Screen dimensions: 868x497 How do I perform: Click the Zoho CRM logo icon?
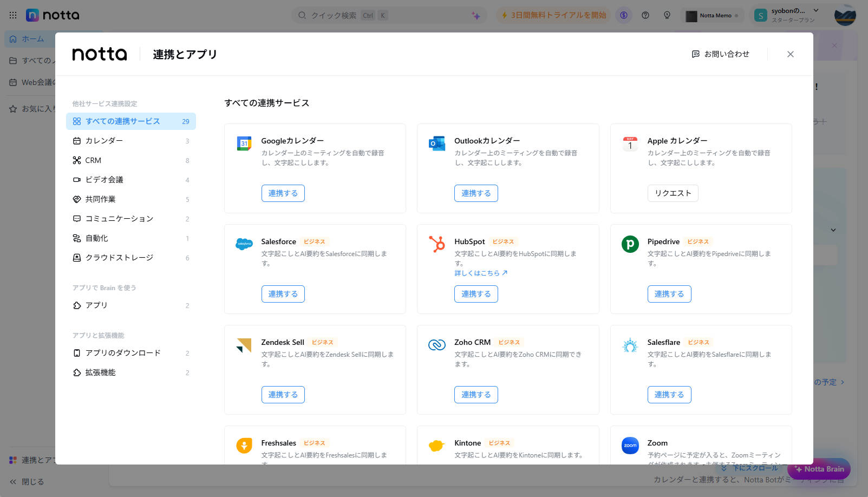coord(437,345)
